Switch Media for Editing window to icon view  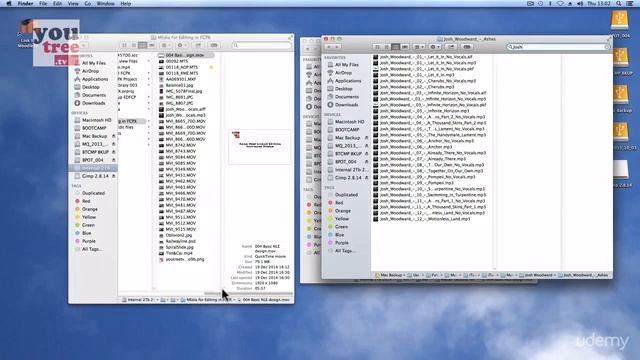click(x=124, y=45)
